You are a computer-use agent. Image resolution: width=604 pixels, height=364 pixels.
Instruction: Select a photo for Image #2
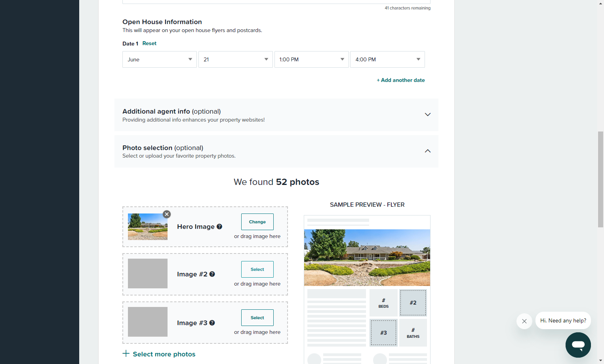[x=257, y=269]
